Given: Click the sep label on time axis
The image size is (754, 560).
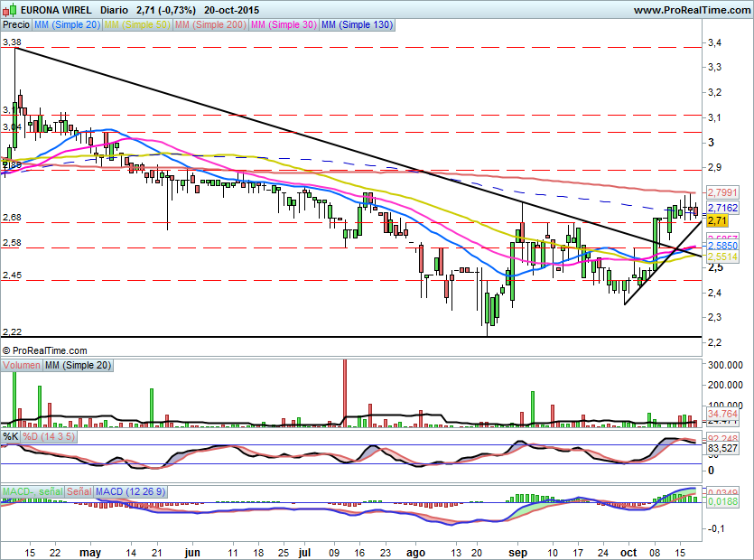Looking at the screenshot, I should (517, 552).
